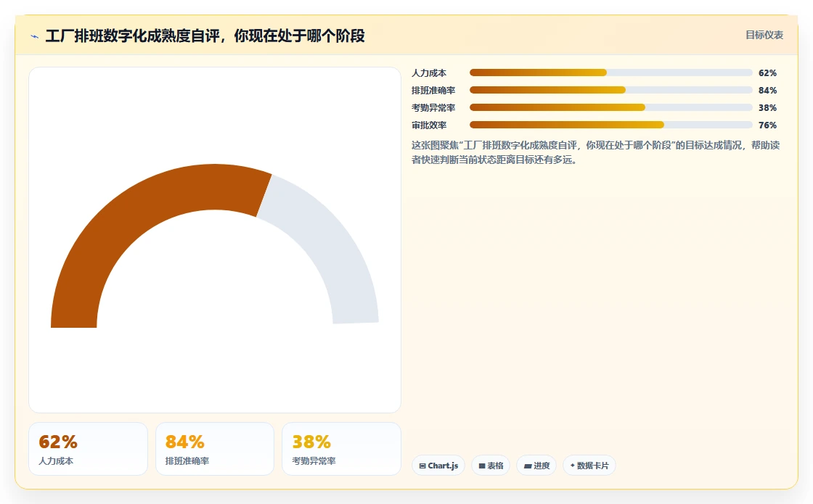Click the 38% value beside 考勤异常率 bar
Viewport: 813px width, 504px height.
coord(767,108)
